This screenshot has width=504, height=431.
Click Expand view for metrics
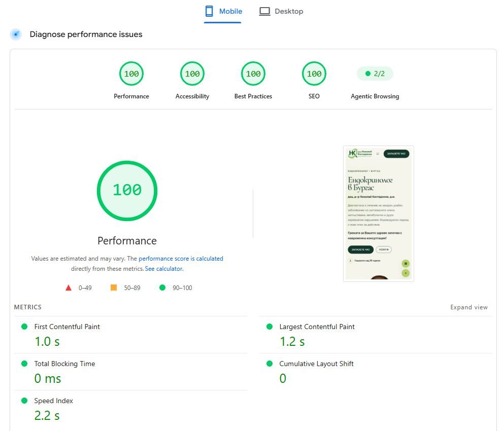coord(468,307)
